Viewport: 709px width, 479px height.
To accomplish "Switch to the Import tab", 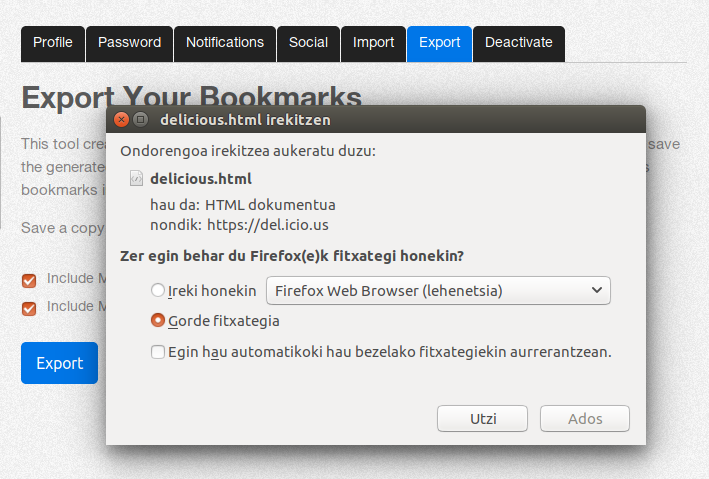I will pyautogui.click(x=373, y=43).
